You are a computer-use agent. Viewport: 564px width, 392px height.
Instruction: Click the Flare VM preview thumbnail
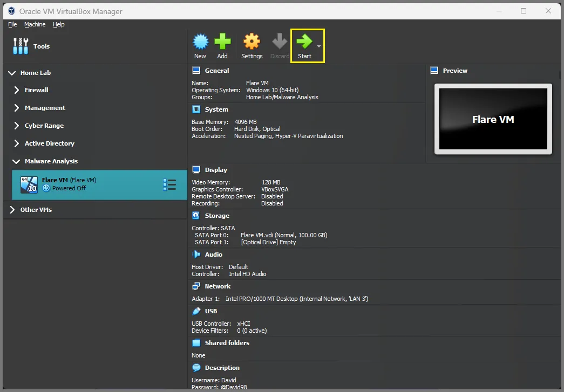point(493,119)
